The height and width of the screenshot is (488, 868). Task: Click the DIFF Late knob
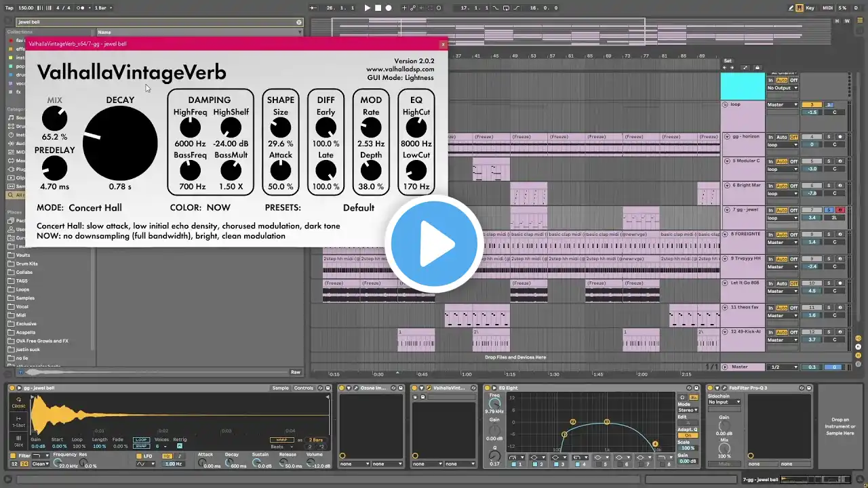click(325, 170)
